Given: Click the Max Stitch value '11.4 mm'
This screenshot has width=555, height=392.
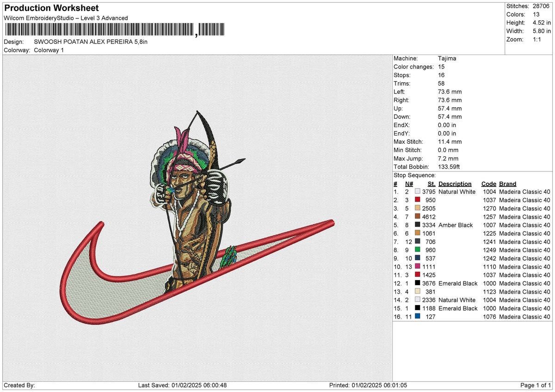Looking at the screenshot, I should pos(450,141).
